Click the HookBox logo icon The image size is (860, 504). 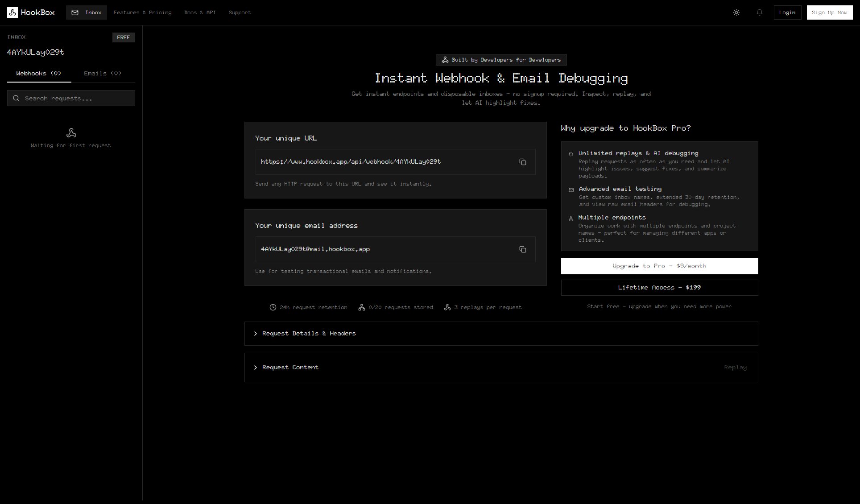tap(12, 12)
